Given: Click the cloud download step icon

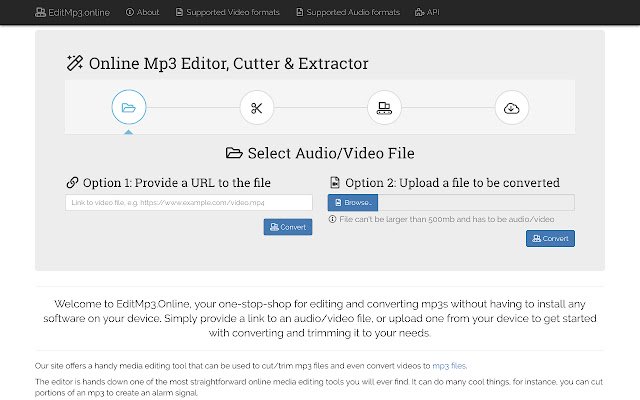Looking at the screenshot, I should 511,108.
